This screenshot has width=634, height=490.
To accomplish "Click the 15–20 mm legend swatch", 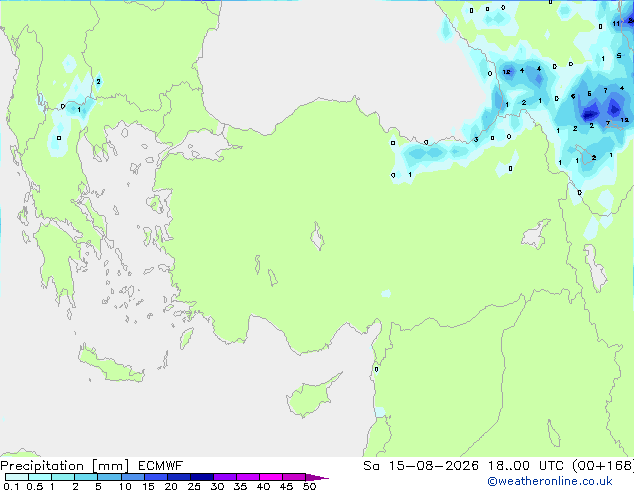I will (x=156, y=477).
